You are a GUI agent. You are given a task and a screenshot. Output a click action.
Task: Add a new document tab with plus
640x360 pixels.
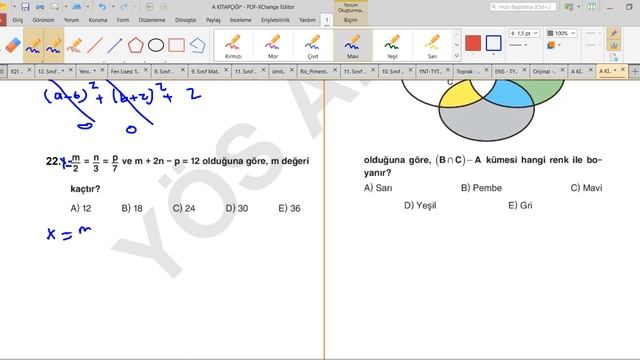coord(635,71)
